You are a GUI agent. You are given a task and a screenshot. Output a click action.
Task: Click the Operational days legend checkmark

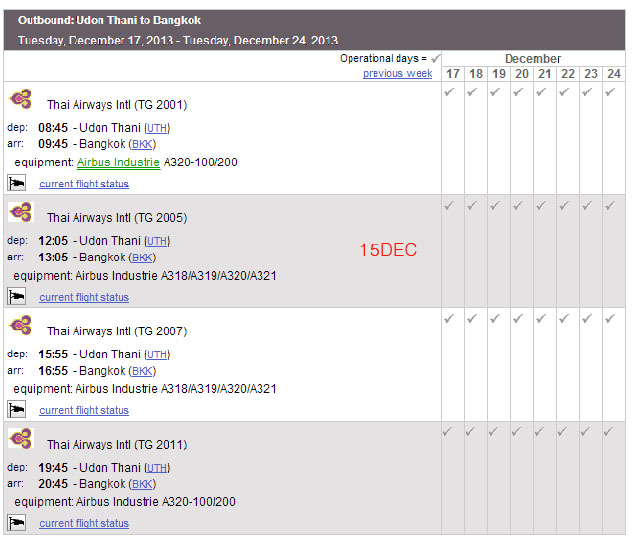click(x=436, y=59)
